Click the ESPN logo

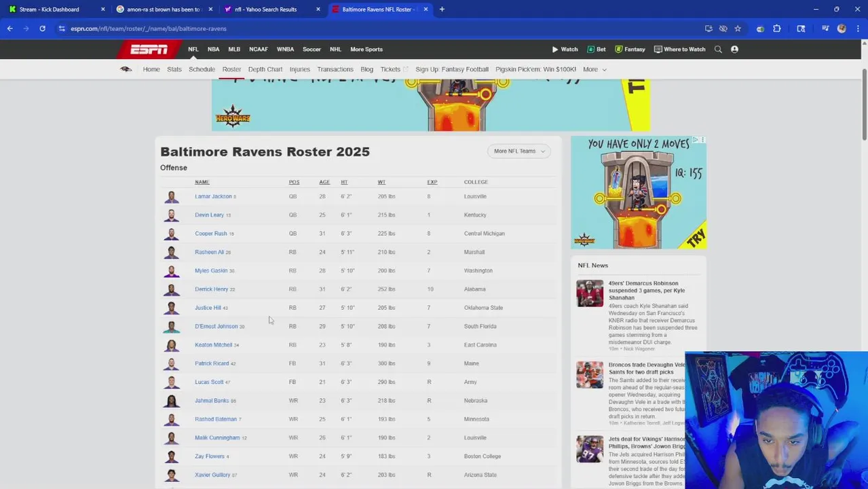pyautogui.click(x=149, y=49)
